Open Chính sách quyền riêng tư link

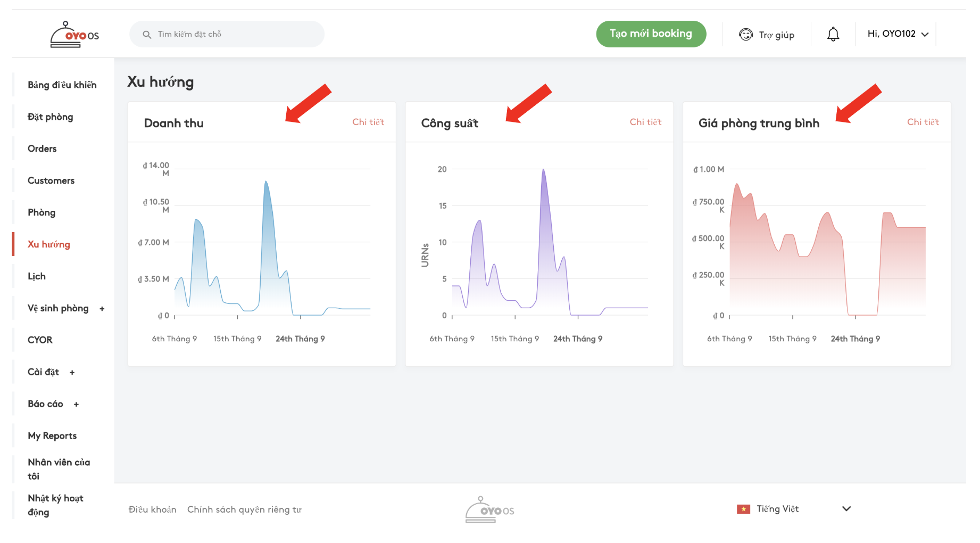click(x=244, y=509)
